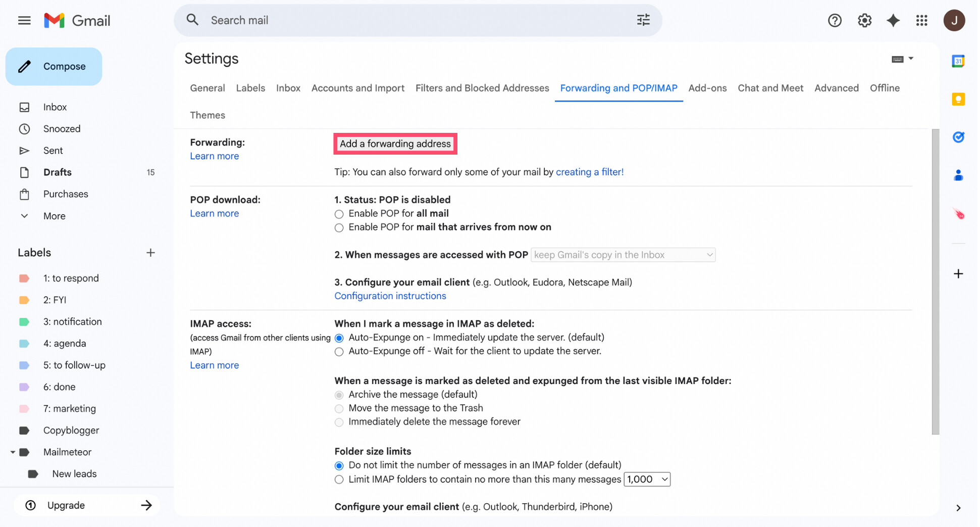
Task: Open the Mailmeteor add-on in the side panel
Action: 958,213
